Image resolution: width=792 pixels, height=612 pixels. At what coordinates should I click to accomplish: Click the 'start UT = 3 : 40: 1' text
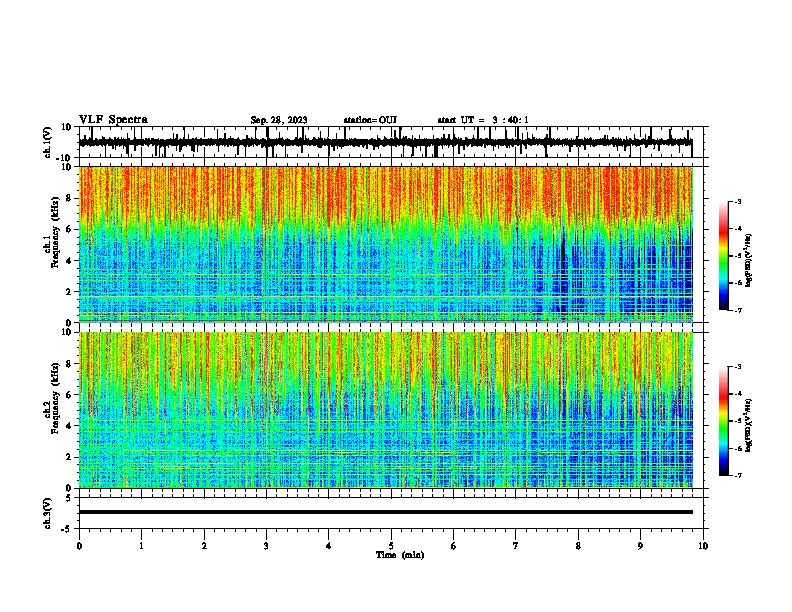[x=483, y=120]
